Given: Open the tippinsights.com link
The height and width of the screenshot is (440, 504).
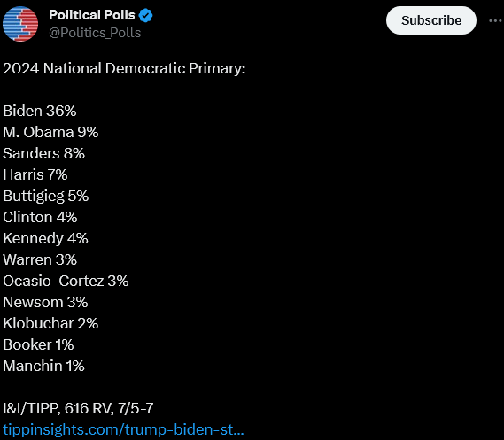Looking at the screenshot, I should pos(123,429).
